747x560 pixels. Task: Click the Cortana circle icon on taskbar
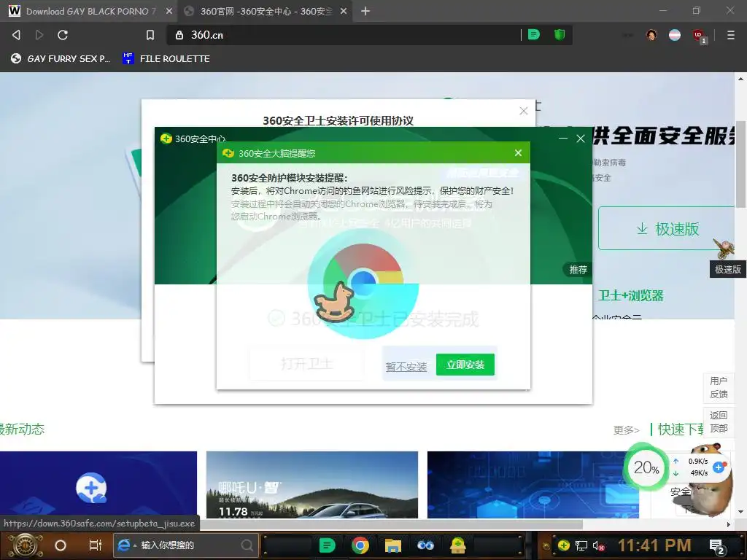click(x=61, y=545)
